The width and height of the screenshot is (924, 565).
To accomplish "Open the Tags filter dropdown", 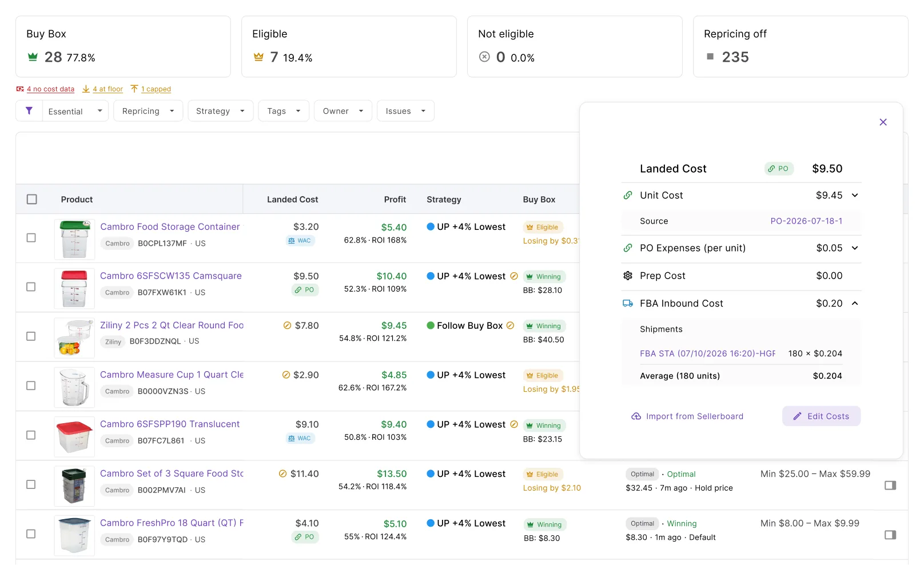I will point(284,111).
